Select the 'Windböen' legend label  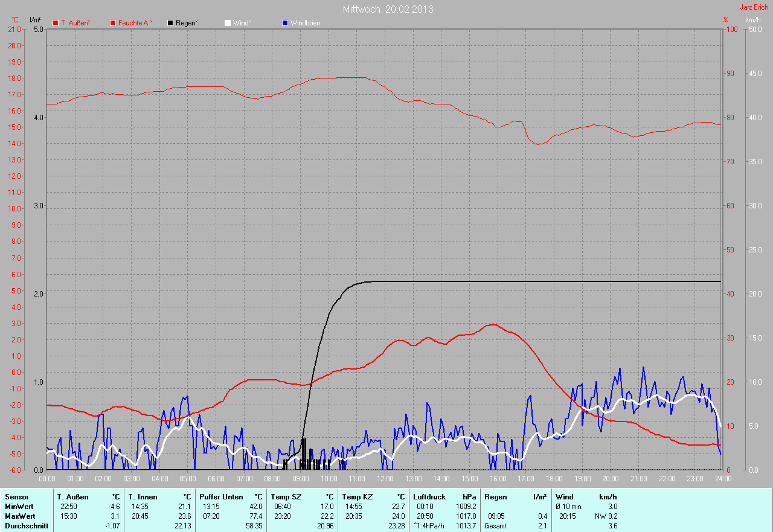pos(305,23)
